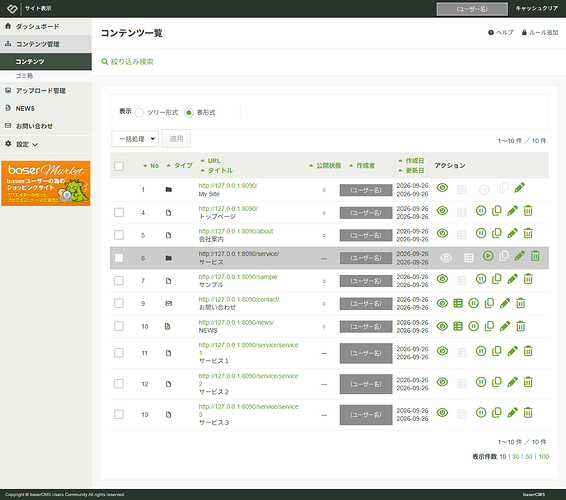
Task: Open サイト表示 in top bar
Action: click(x=38, y=8)
